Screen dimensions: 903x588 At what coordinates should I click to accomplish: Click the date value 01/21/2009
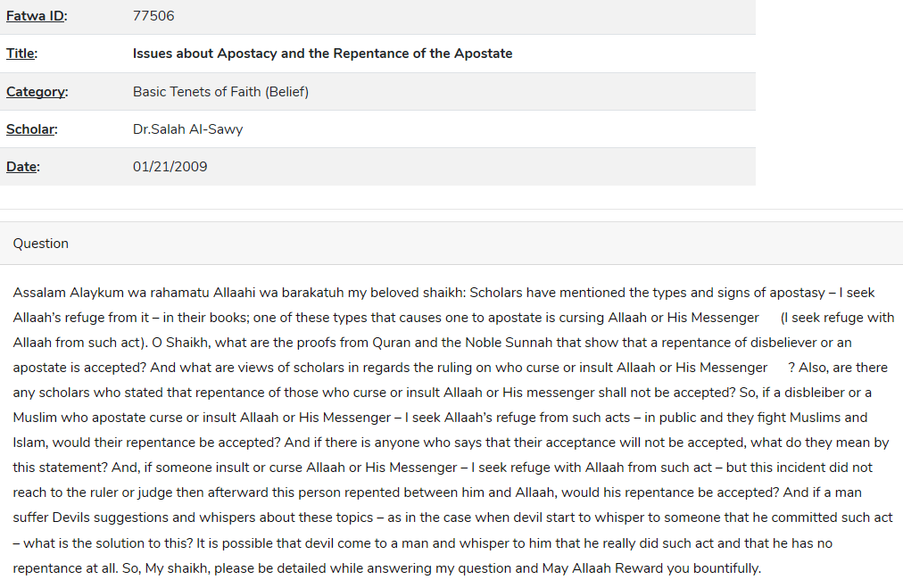(170, 167)
